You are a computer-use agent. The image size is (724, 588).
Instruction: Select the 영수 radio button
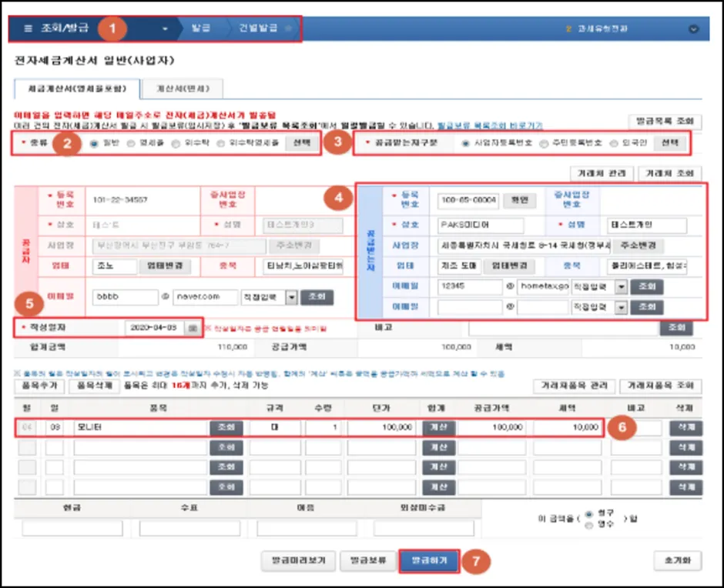tap(588, 525)
